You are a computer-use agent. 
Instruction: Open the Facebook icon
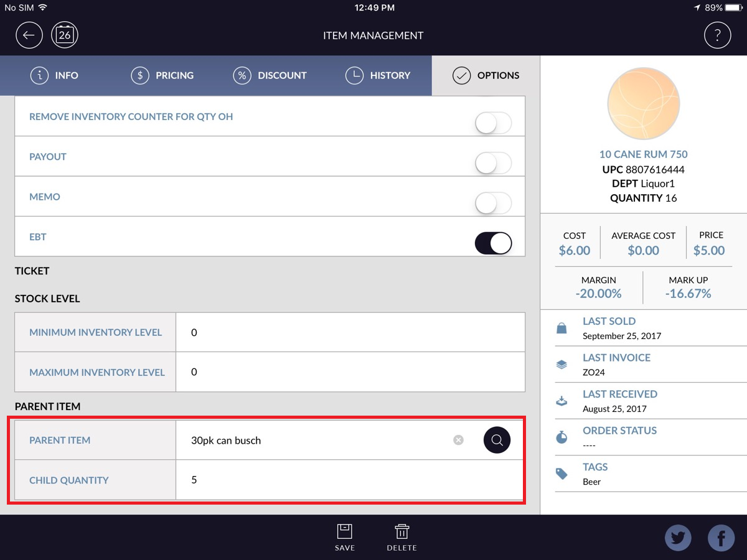pyautogui.click(x=721, y=538)
